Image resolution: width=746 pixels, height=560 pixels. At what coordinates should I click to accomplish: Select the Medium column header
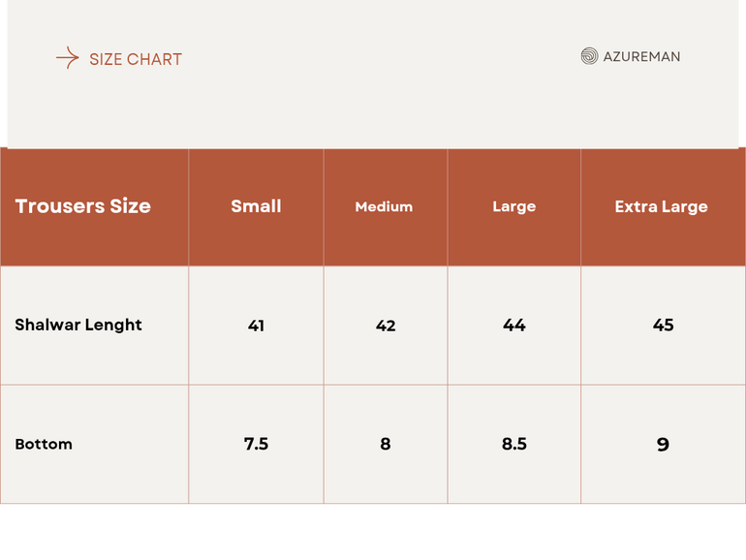[x=384, y=207]
